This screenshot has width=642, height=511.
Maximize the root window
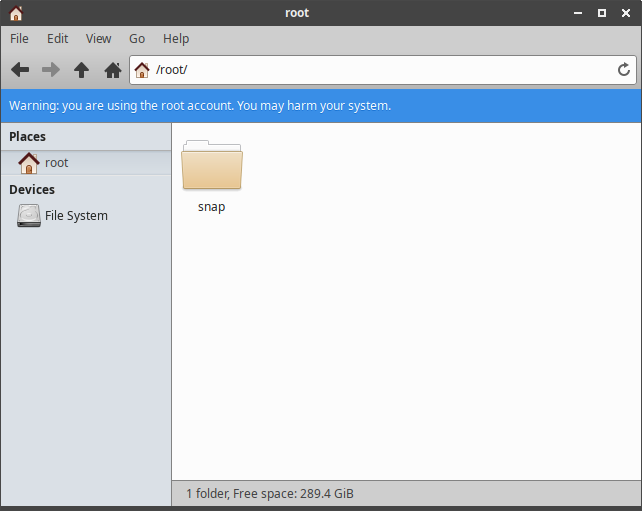(x=602, y=13)
